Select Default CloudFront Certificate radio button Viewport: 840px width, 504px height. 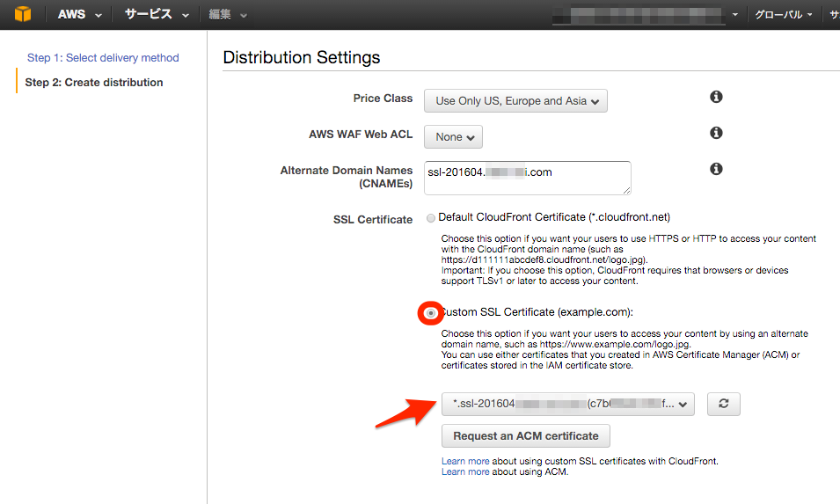430,217
